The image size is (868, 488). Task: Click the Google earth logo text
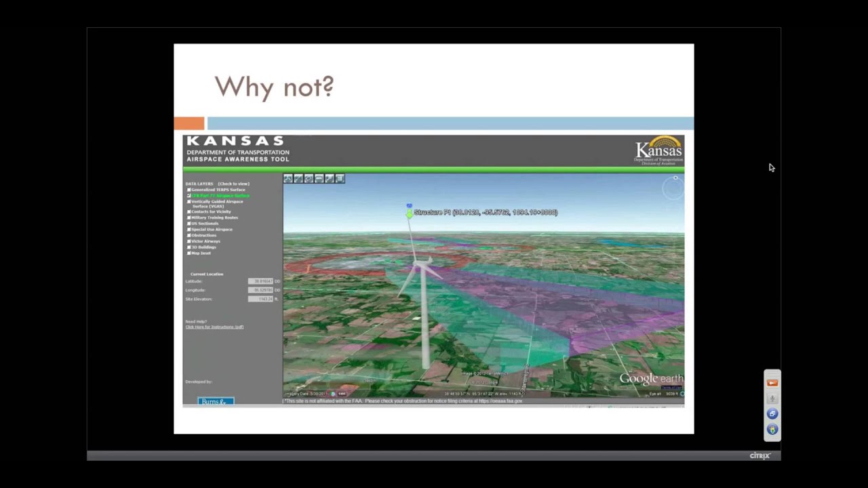[651, 379]
